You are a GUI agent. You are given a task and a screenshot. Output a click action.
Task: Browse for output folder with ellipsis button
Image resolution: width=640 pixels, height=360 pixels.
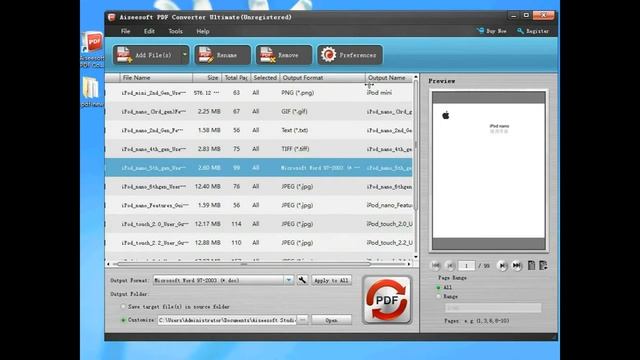point(302,320)
